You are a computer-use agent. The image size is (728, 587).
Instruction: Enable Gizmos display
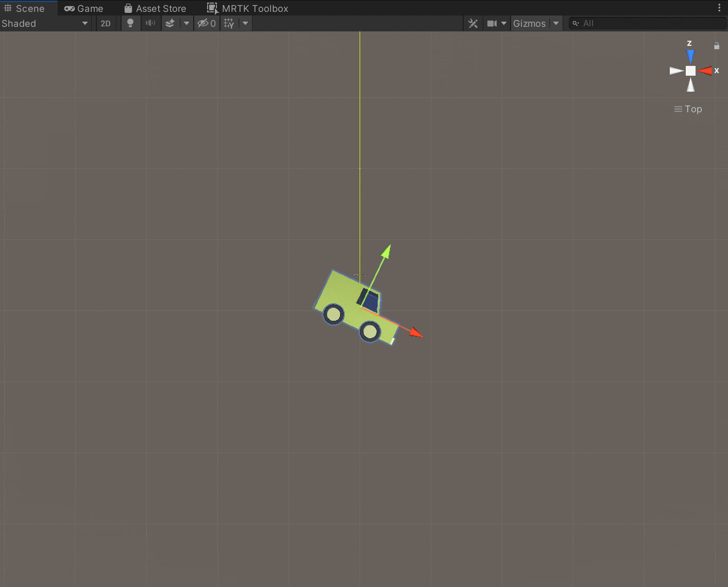529,23
